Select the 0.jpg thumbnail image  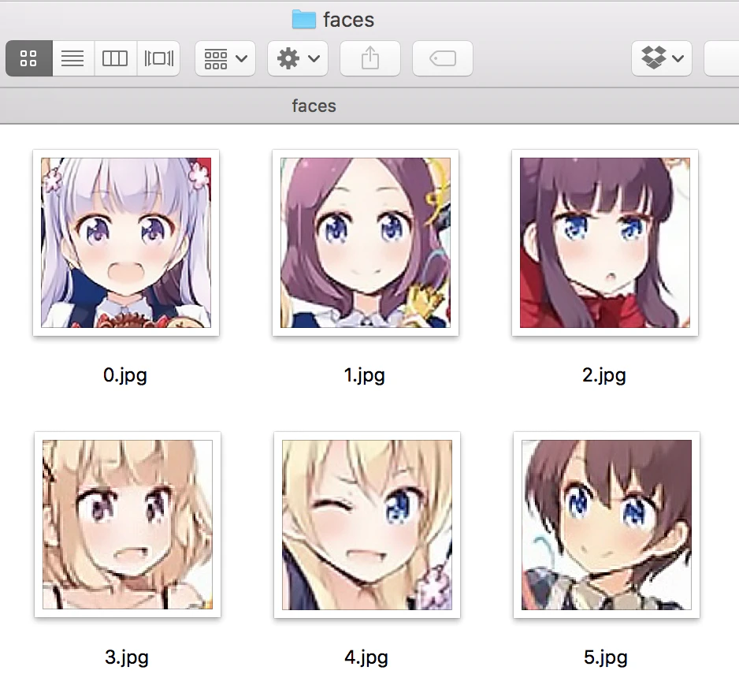(x=126, y=243)
